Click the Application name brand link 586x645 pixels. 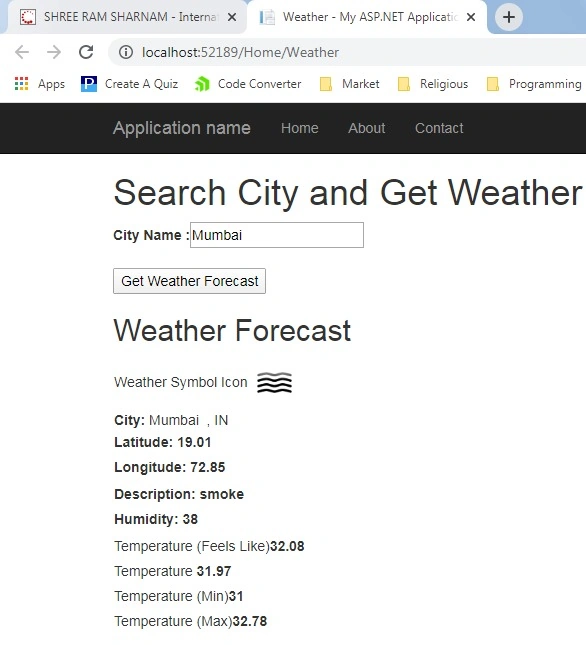pyautogui.click(x=182, y=128)
